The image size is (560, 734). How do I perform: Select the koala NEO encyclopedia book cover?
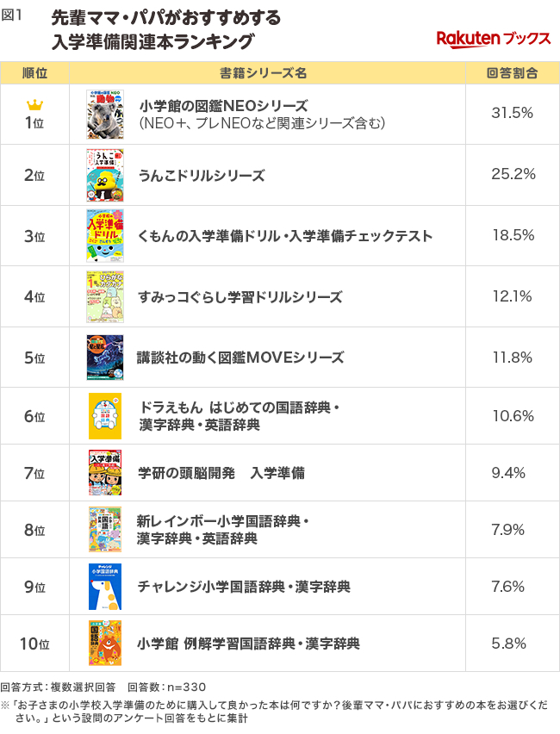[x=105, y=115]
